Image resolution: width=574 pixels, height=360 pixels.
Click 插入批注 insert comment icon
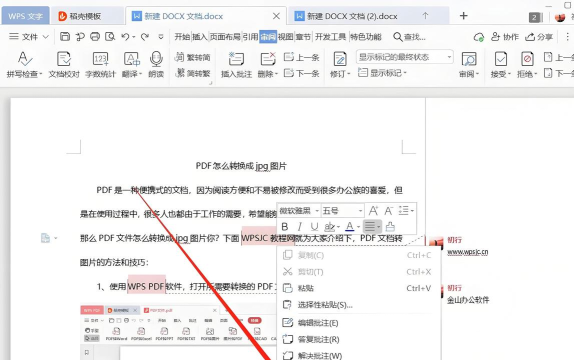pos(236,65)
